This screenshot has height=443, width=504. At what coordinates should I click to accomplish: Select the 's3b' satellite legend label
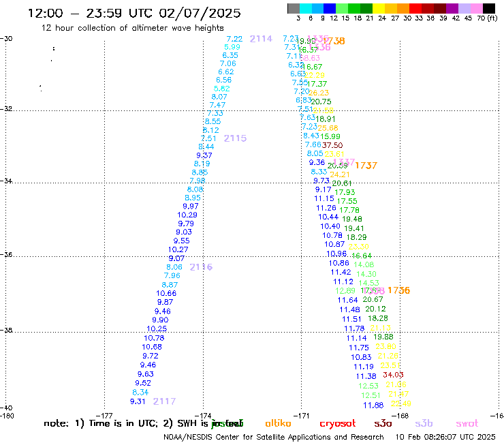coord(424,423)
